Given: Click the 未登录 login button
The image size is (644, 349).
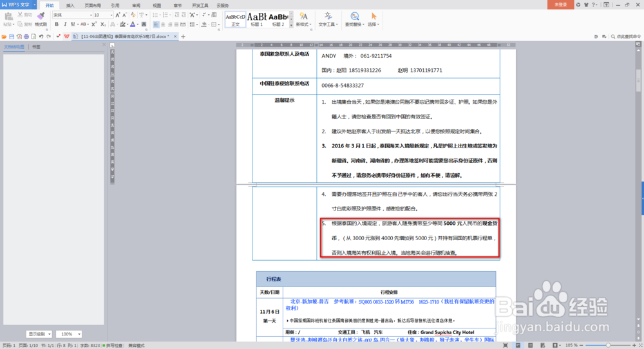Looking at the screenshot, I should (561, 5).
